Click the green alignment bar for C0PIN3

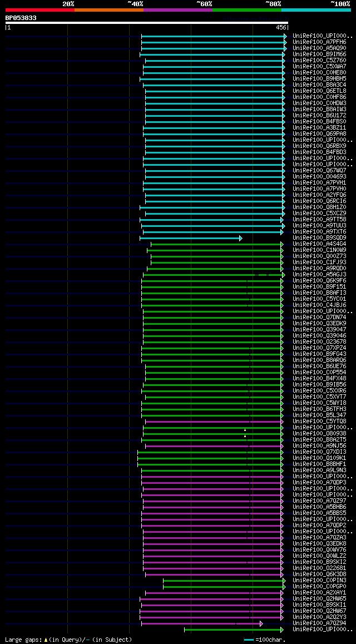(224, 581)
